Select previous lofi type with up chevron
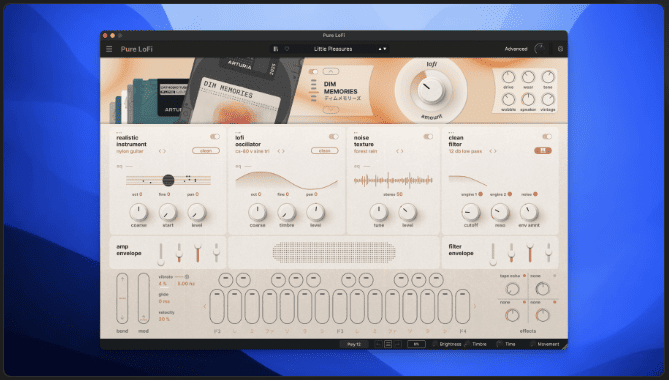This screenshot has width=669, height=380. (331, 71)
